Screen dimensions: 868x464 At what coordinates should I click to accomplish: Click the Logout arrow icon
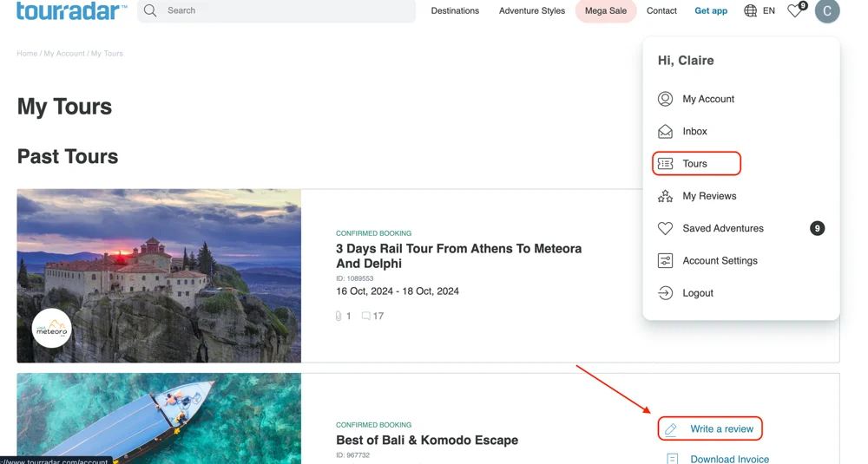point(665,293)
